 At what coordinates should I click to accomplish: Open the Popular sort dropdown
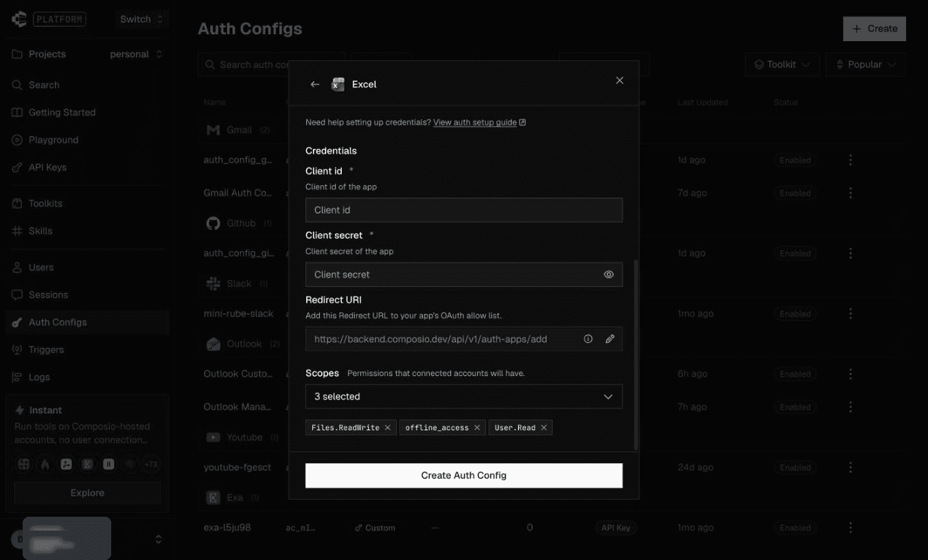[866, 65]
